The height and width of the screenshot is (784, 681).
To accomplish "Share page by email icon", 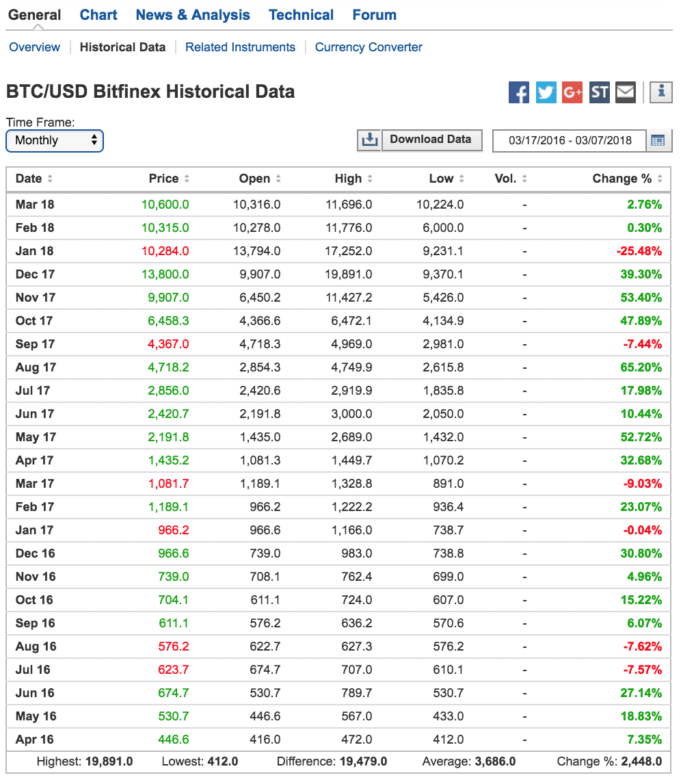I will pos(626,92).
